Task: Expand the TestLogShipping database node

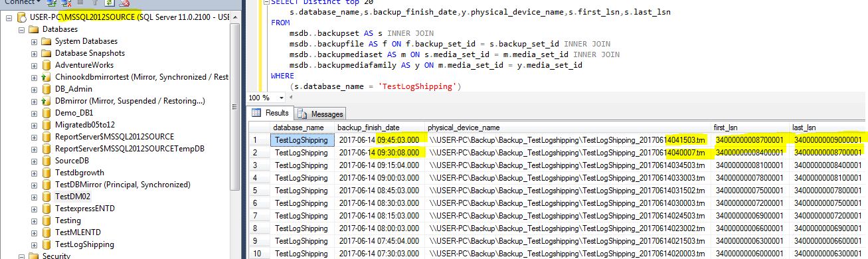Action: click(34, 244)
